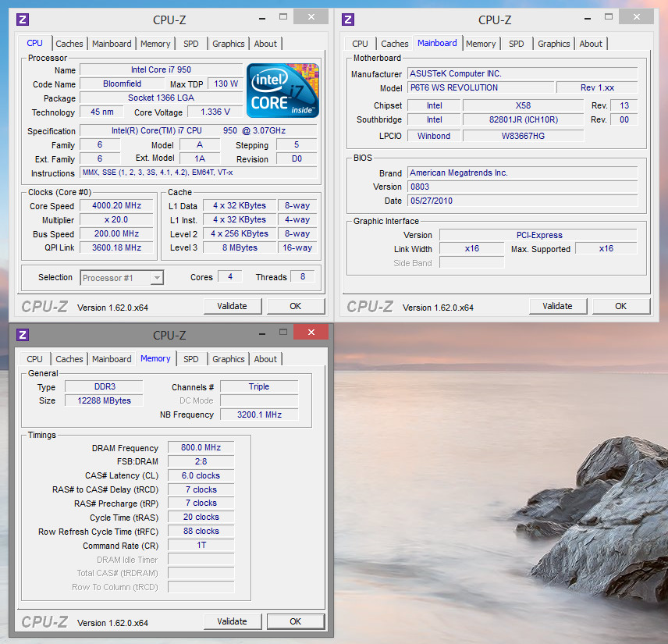Click the 'ASUSTeK Computer INC.' manufacturer field

[522, 73]
